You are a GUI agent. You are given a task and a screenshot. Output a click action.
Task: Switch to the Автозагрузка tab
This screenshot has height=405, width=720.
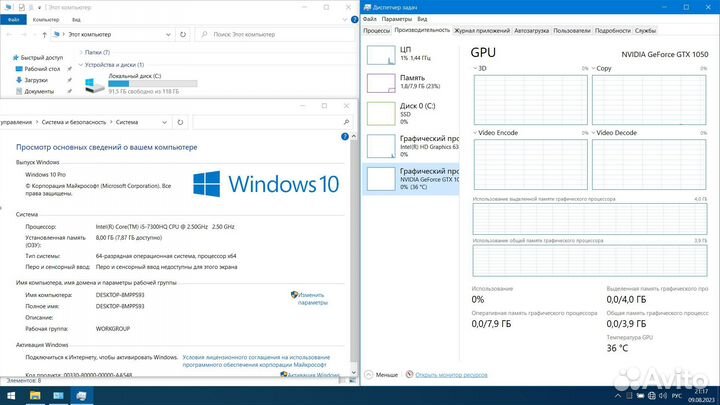[x=531, y=31]
